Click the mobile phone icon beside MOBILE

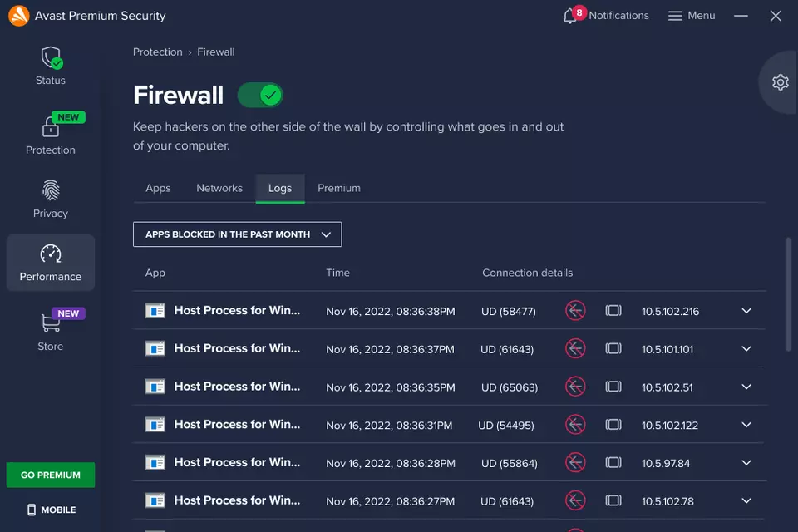32,510
